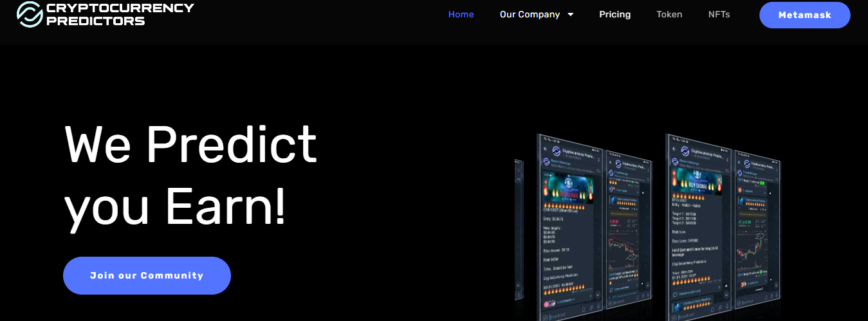Go to the Home page link
The height and width of the screenshot is (321, 868).
(461, 14)
